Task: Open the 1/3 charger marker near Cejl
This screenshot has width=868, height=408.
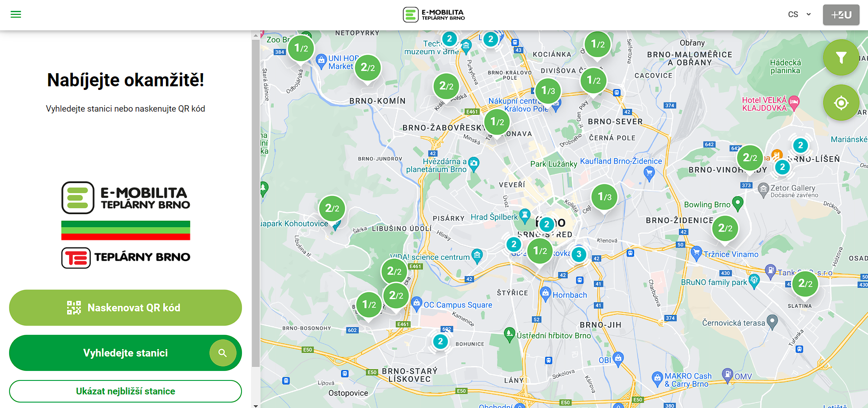Action: 604,197
